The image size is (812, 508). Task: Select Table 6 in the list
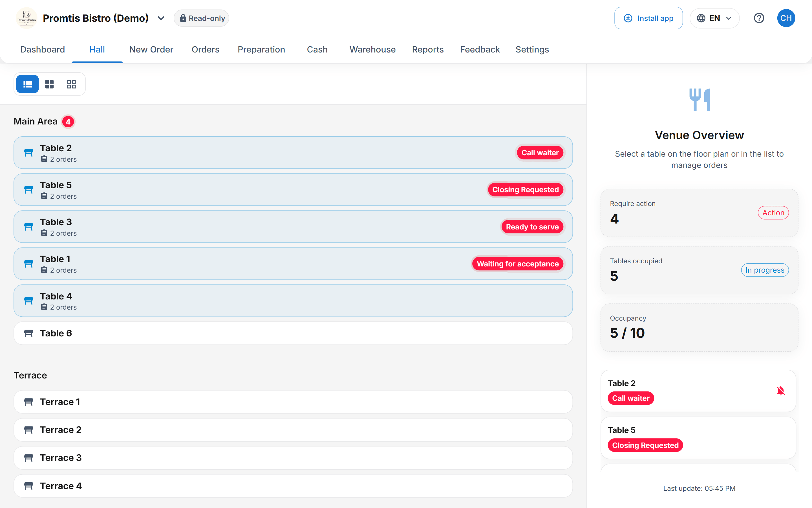point(293,333)
